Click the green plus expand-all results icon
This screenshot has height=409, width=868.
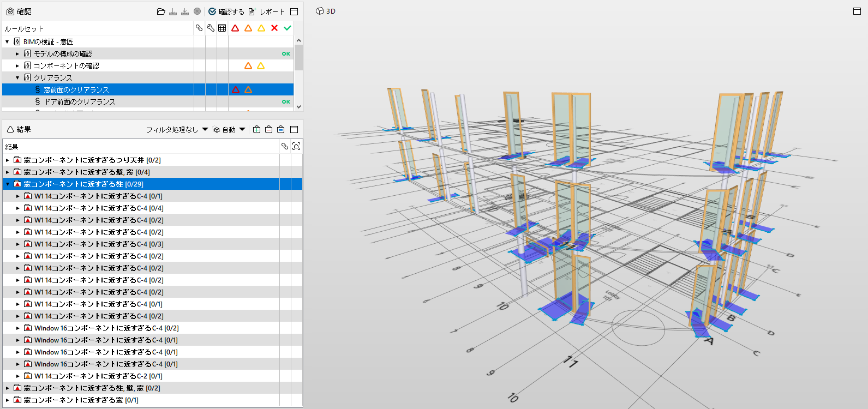click(x=256, y=129)
